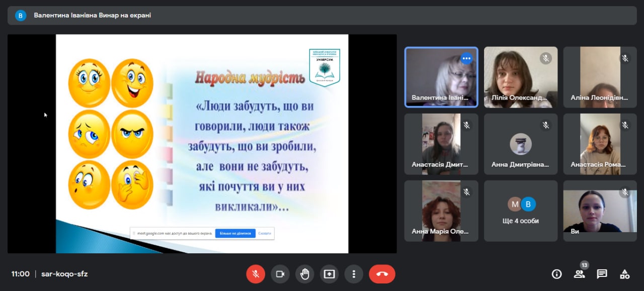644x291 pixels.
Task: Select Валентина Івані video tile
Action: [441, 77]
